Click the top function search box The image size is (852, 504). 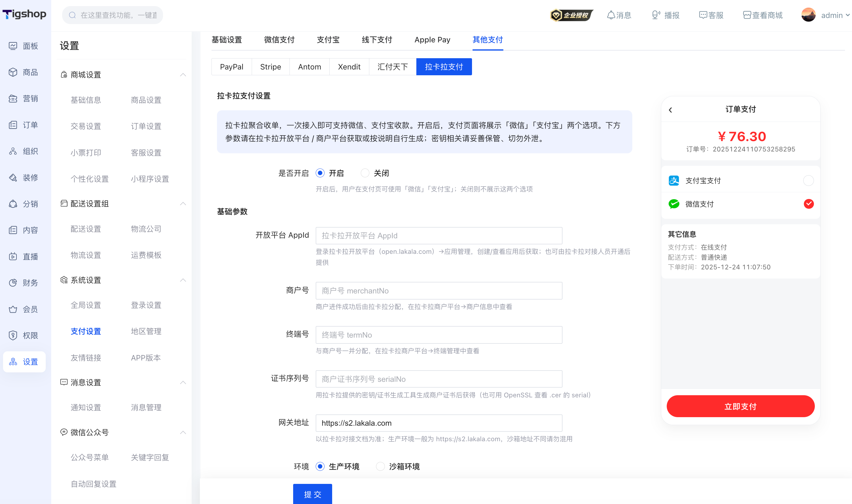[112, 15]
